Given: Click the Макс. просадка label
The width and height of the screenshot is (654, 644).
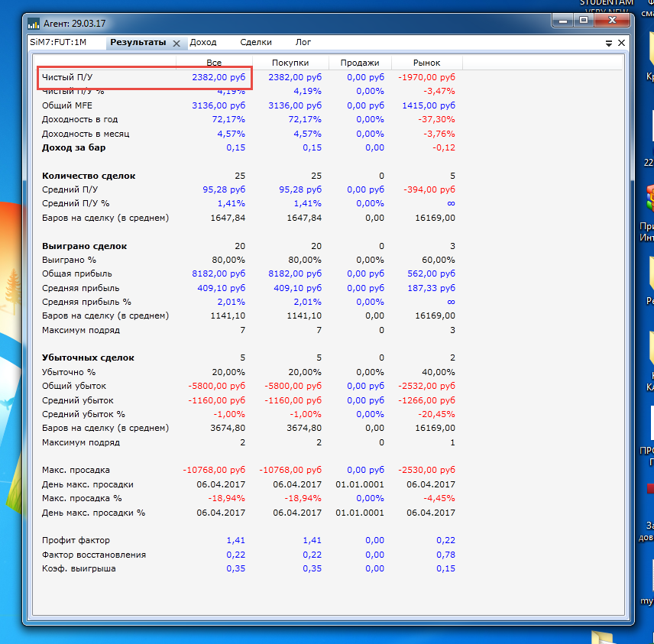Looking at the screenshot, I should [76, 470].
